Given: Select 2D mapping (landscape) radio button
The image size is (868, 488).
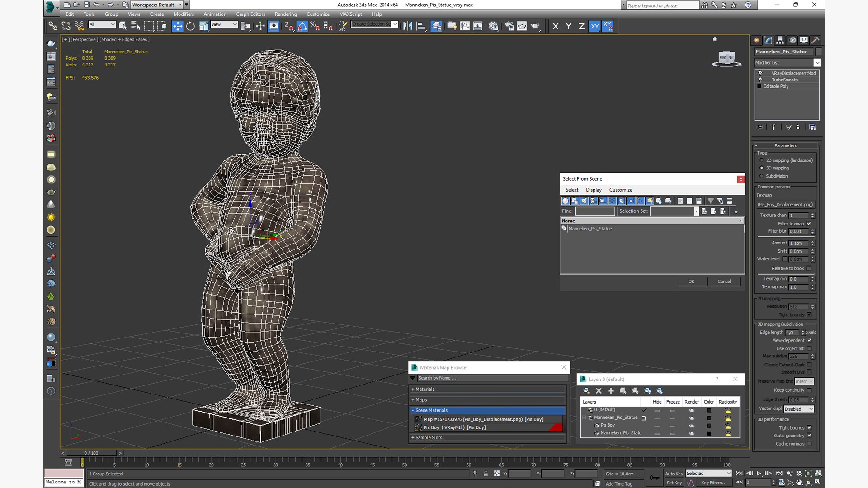Looking at the screenshot, I should point(762,160).
